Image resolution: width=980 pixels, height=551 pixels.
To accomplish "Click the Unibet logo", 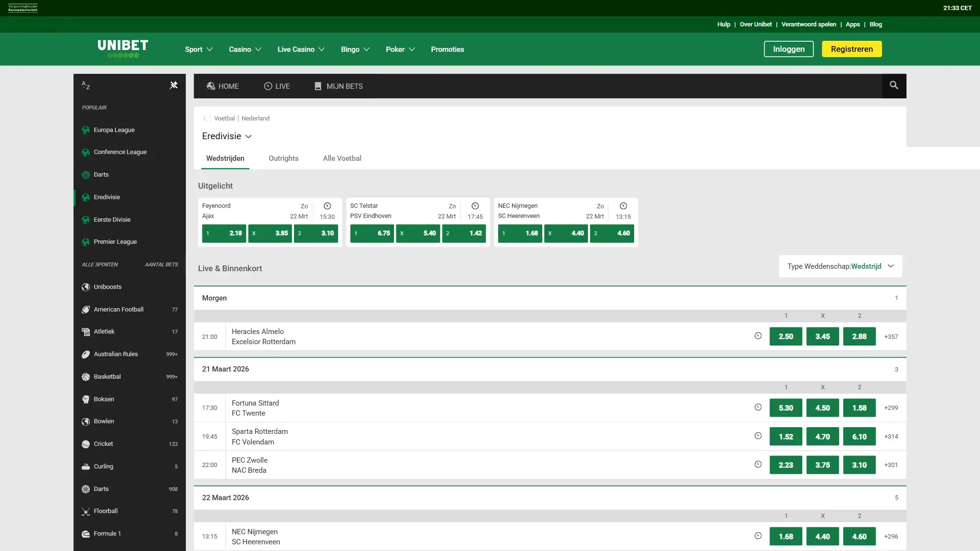I will coord(123,48).
